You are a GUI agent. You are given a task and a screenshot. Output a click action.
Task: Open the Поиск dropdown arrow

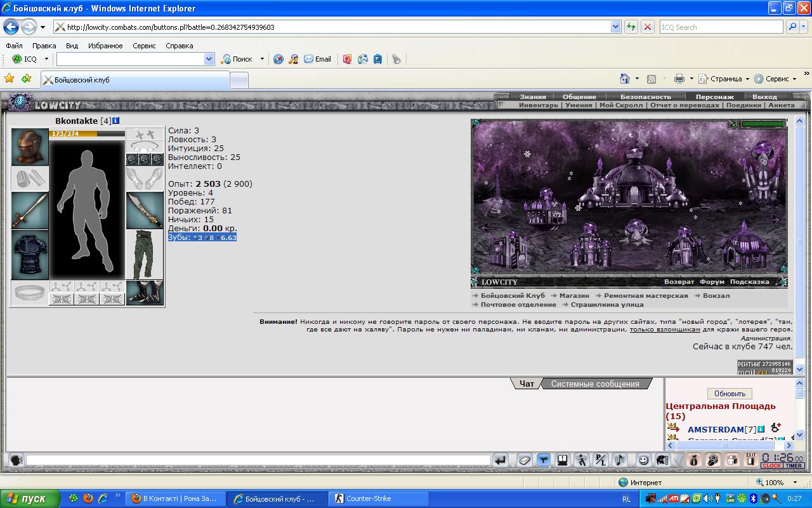point(262,59)
